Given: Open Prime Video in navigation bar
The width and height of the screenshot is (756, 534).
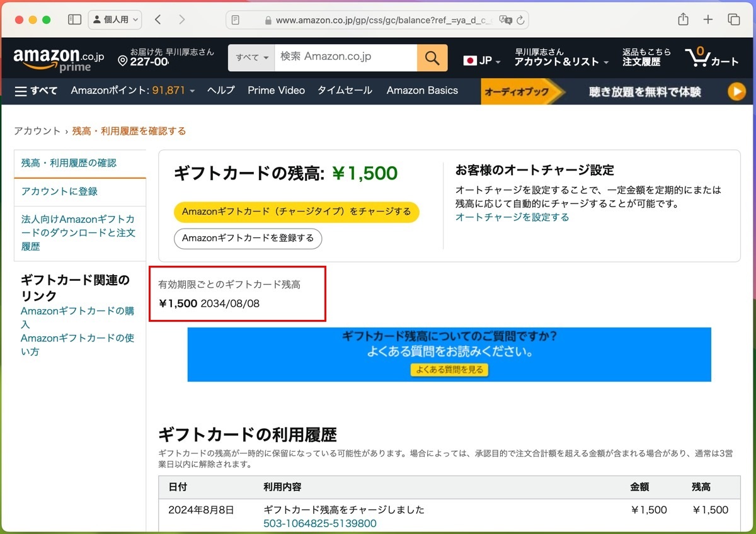Looking at the screenshot, I should click(x=276, y=91).
